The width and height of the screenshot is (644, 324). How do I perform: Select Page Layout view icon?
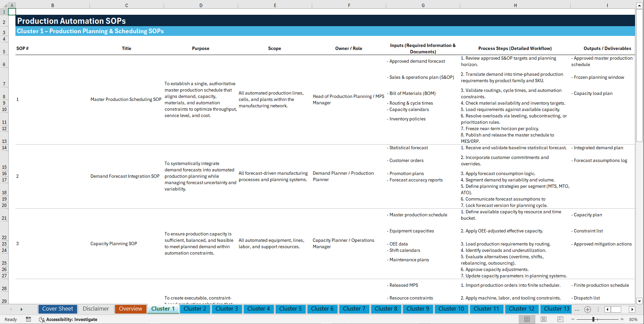coord(543,319)
